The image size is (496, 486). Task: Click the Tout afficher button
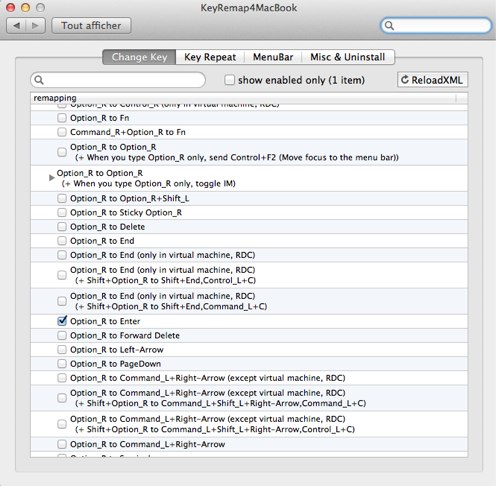coord(91,26)
